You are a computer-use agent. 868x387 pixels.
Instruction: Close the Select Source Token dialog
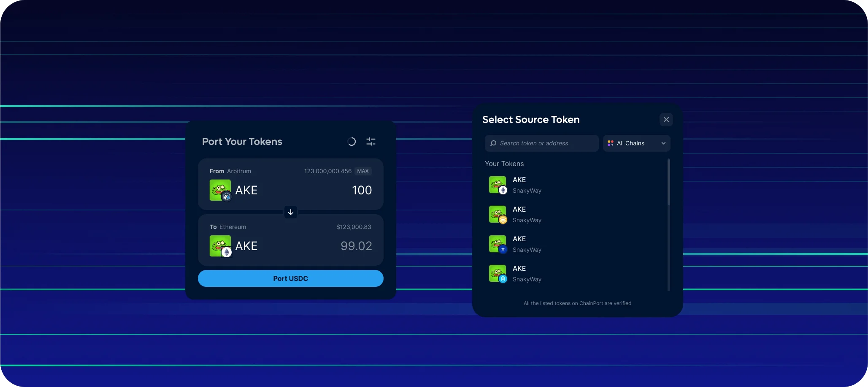click(666, 120)
